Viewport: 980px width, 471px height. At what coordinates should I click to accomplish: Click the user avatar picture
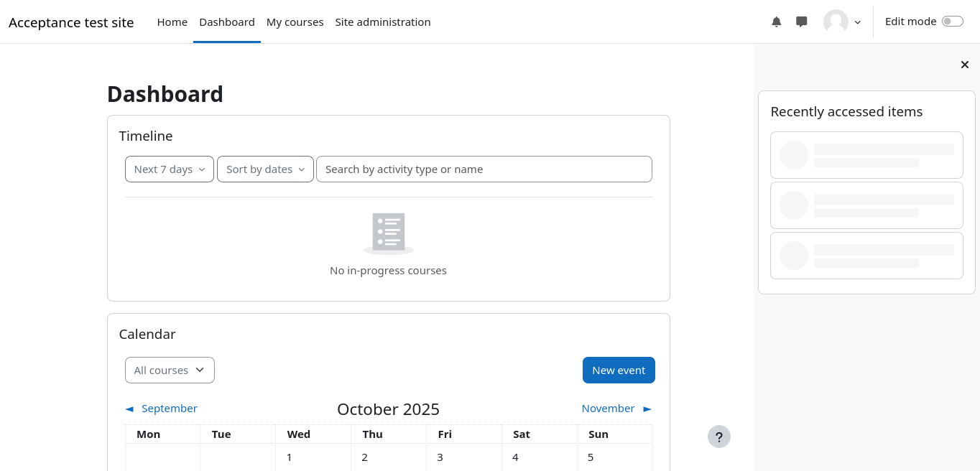836,22
